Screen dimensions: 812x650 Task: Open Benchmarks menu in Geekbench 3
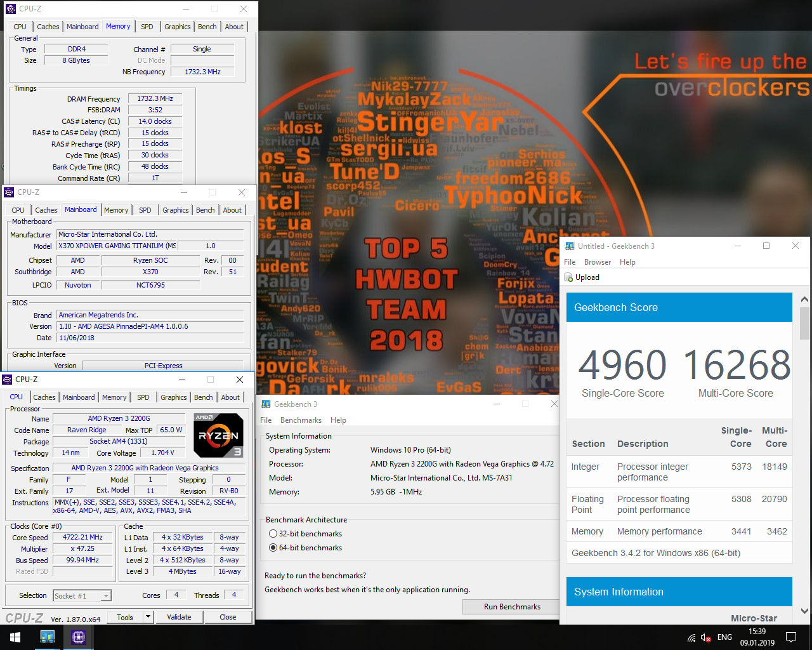(x=301, y=420)
